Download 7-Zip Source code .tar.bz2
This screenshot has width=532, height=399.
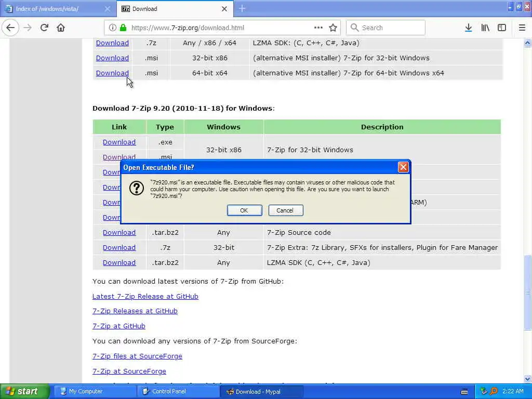coord(119,232)
